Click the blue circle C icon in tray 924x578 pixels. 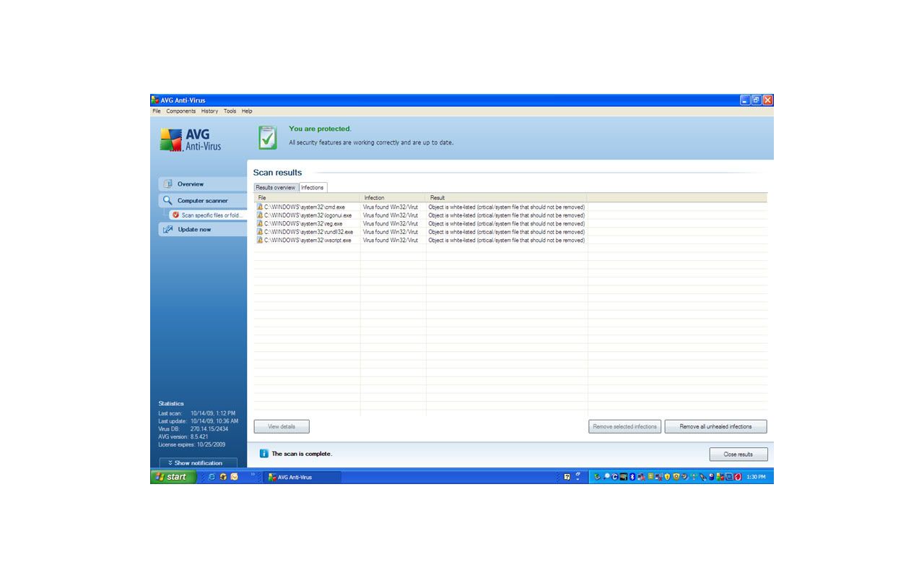click(x=615, y=477)
